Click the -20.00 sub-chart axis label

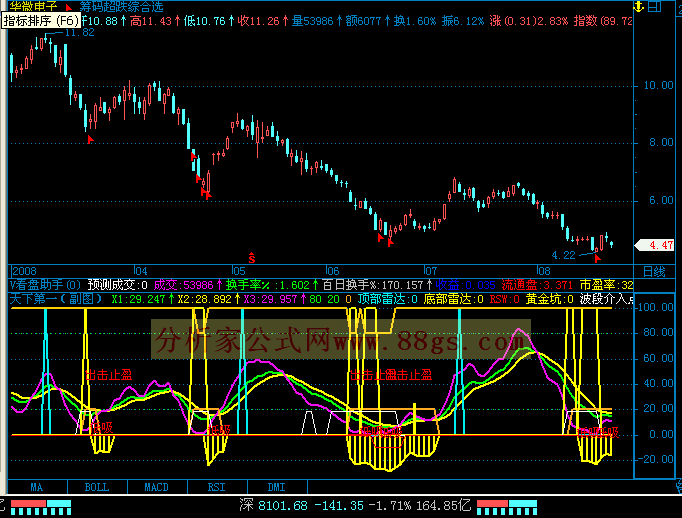pyautogui.click(x=655, y=459)
